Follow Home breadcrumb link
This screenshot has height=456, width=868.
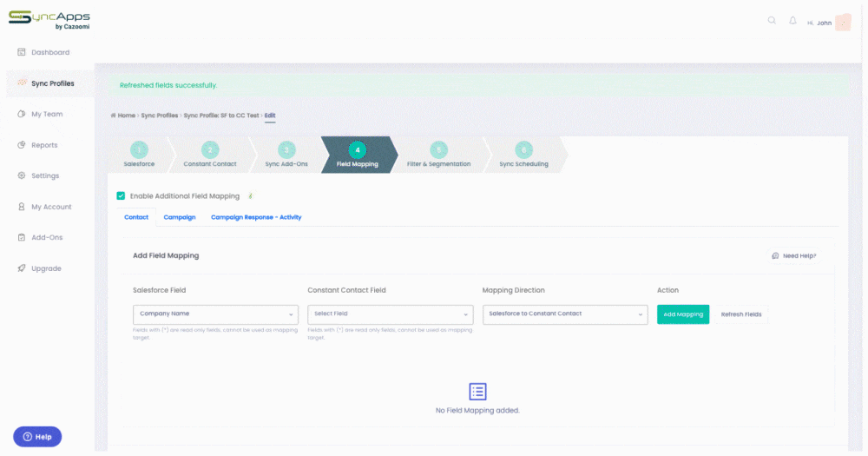[126, 116]
